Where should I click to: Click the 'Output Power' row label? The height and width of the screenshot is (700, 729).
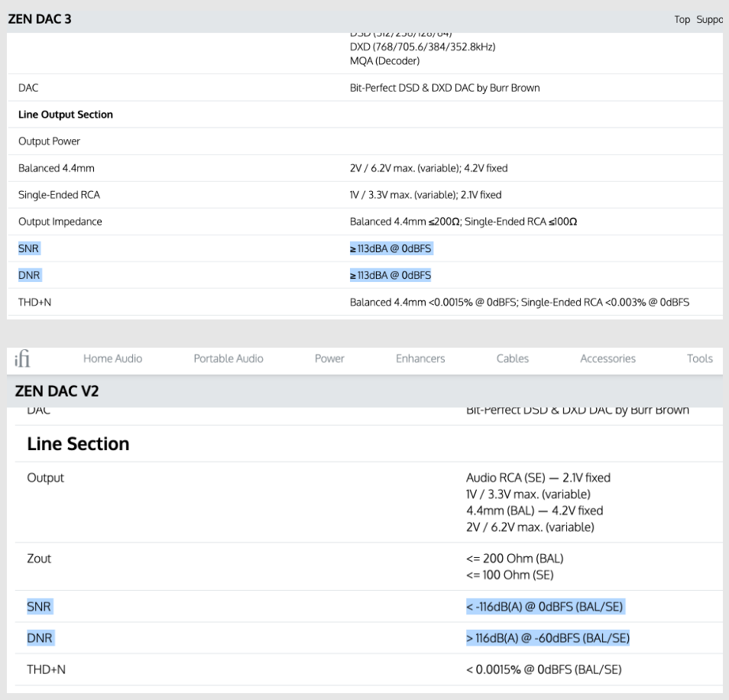49,141
